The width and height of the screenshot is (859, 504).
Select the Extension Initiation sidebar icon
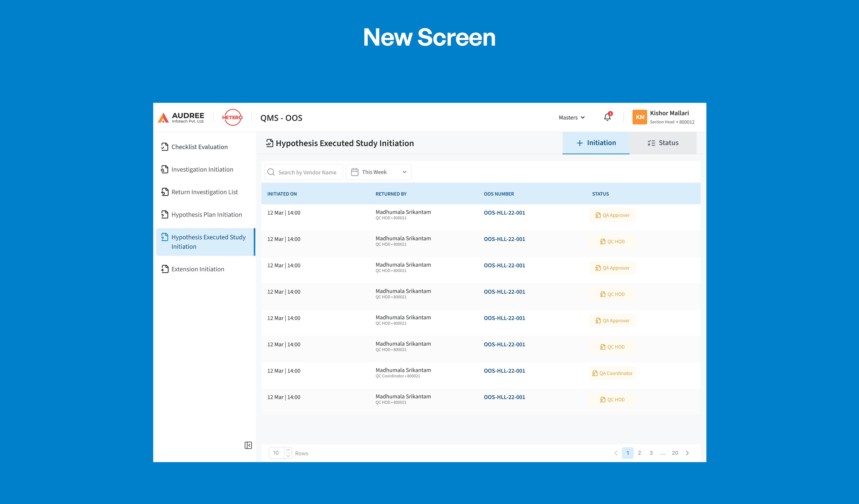coord(165,269)
